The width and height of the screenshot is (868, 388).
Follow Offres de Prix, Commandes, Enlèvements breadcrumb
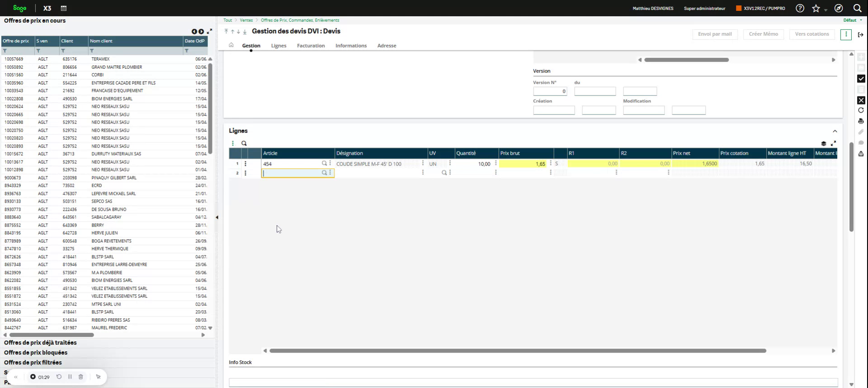(300, 20)
